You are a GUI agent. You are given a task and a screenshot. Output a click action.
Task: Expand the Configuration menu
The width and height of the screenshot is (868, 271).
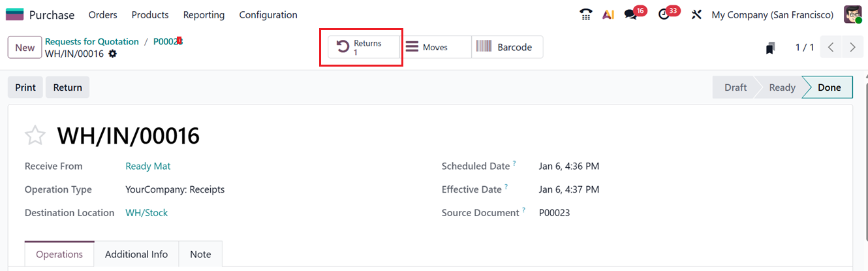tap(268, 14)
